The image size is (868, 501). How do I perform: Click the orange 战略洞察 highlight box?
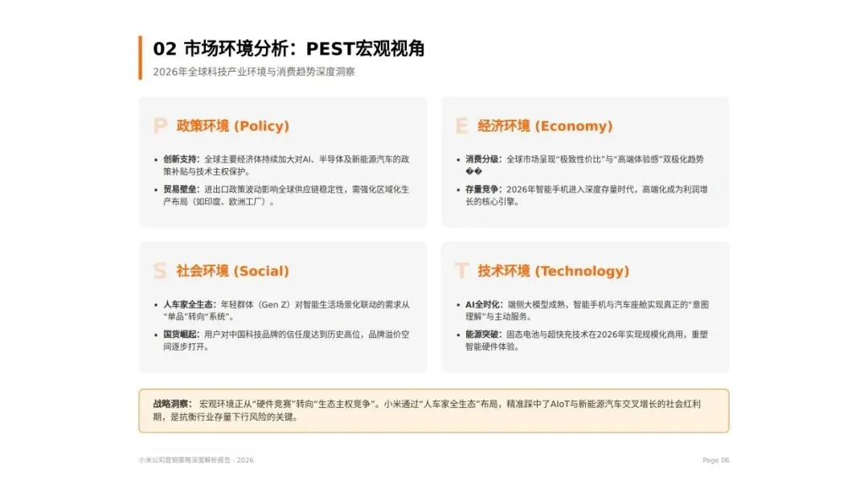tap(434, 409)
